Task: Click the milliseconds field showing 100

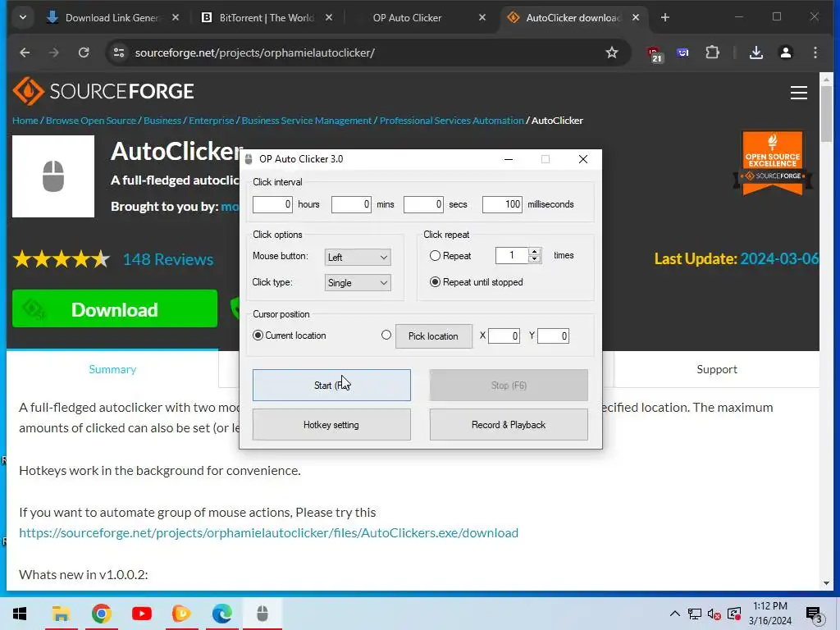Action: (x=502, y=204)
